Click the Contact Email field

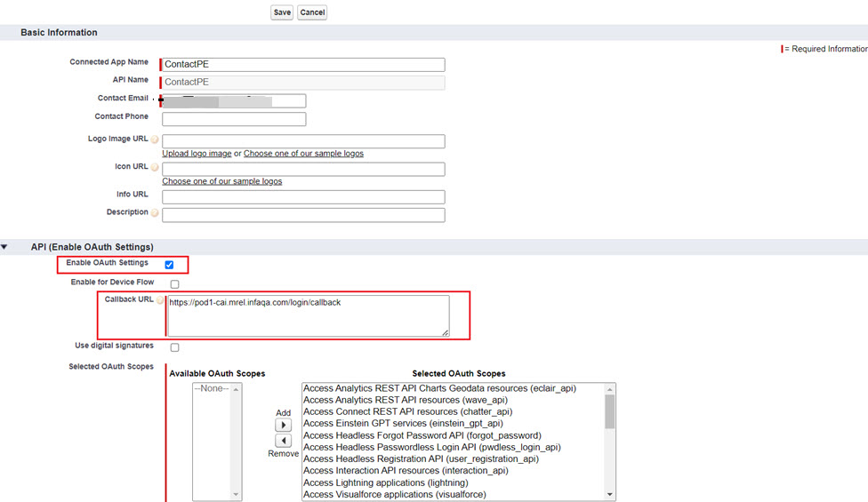click(234, 100)
